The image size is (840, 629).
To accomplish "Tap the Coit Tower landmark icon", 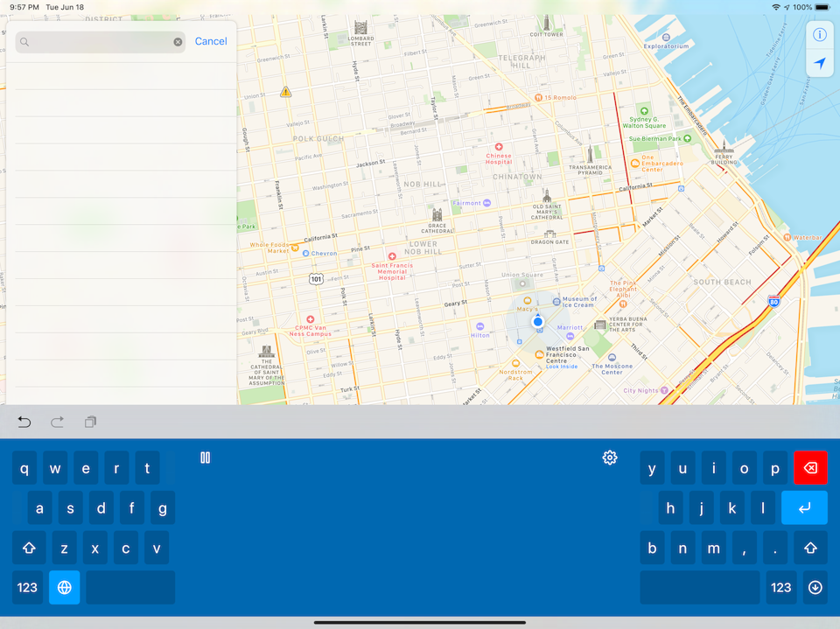I will pos(546,23).
